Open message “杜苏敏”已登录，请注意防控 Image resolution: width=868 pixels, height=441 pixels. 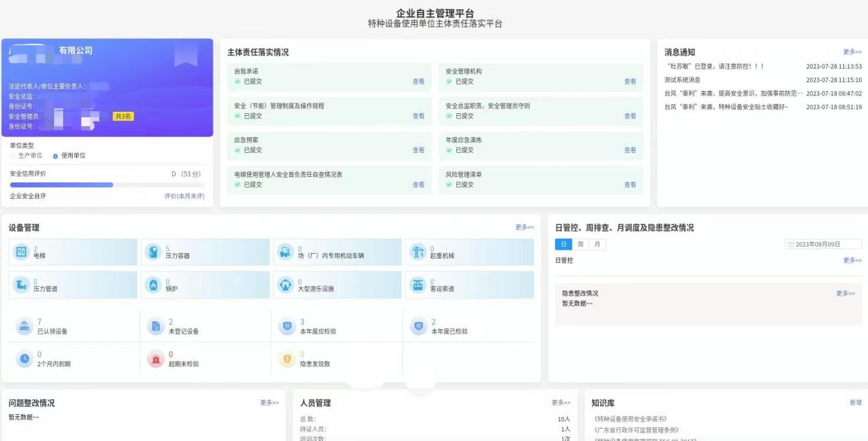tap(715, 67)
